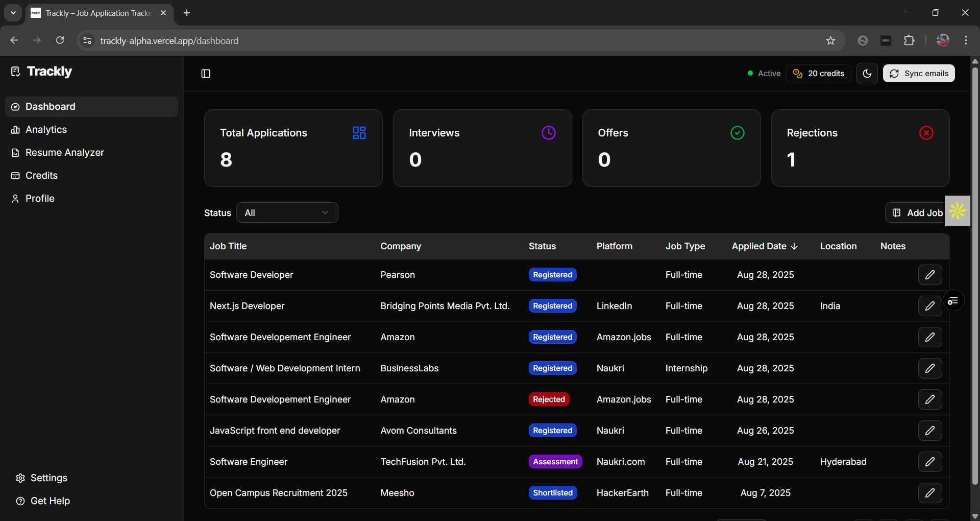Open a new browser tab
The height and width of the screenshot is (521, 980).
pyautogui.click(x=187, y=13)
